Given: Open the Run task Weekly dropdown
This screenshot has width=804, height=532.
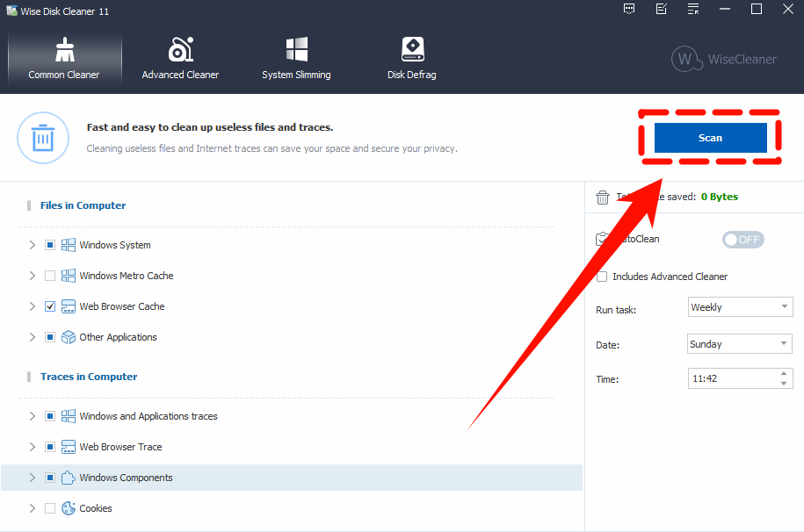Looking at the screenshot, I should point(740,307).
